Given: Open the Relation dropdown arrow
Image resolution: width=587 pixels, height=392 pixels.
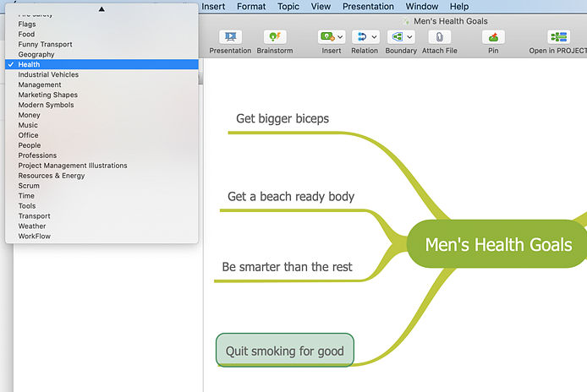Looking at the screenshot, I should point(374,37).
